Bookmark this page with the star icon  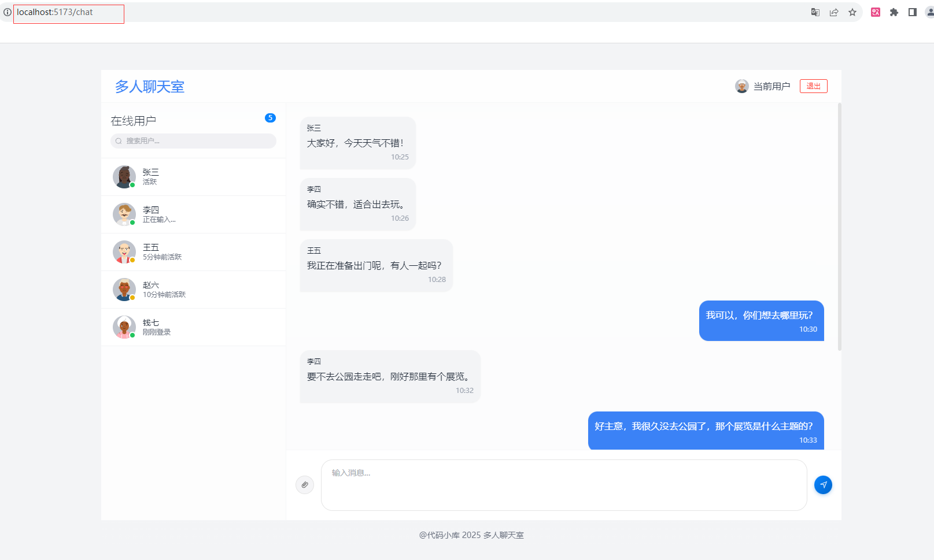[852, 12]
